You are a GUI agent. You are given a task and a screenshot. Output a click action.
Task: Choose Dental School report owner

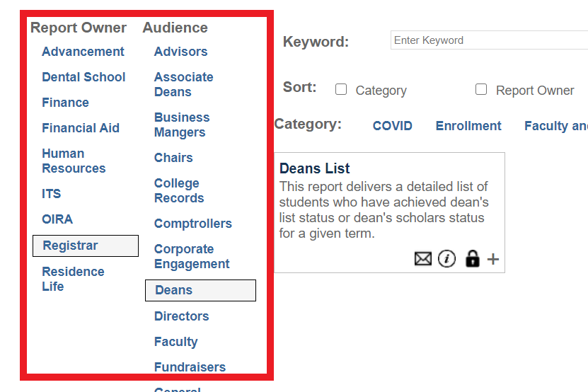[x=83, y=77]
